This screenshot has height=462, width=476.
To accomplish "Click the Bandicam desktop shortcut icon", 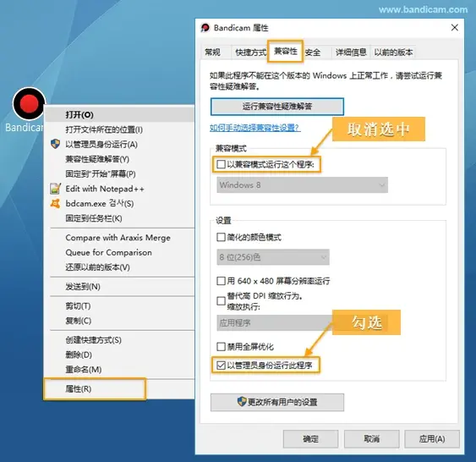I will (29, 104).
